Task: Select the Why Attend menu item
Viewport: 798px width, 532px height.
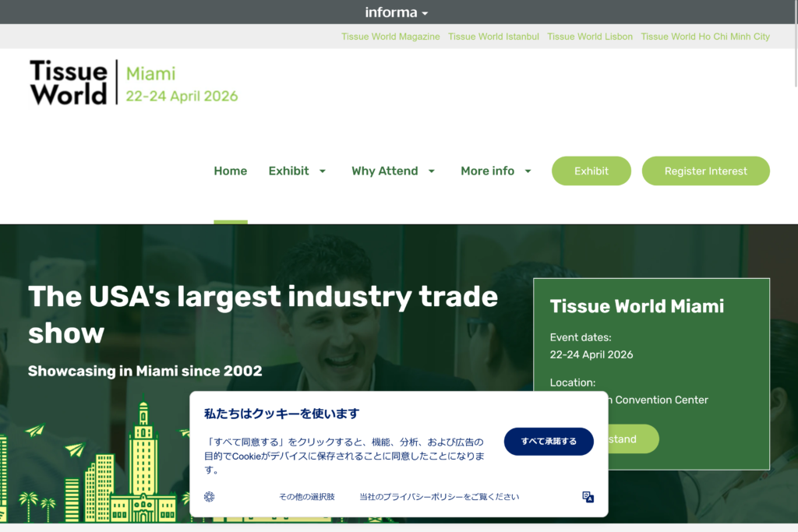Action: click(384, 171)
